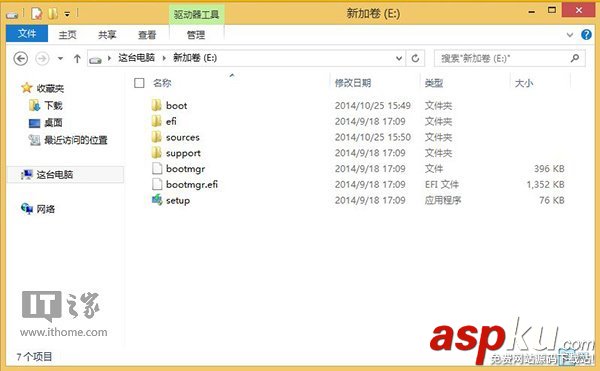Click the 2014/10/25 15:49 date cell

pos(373,106)
